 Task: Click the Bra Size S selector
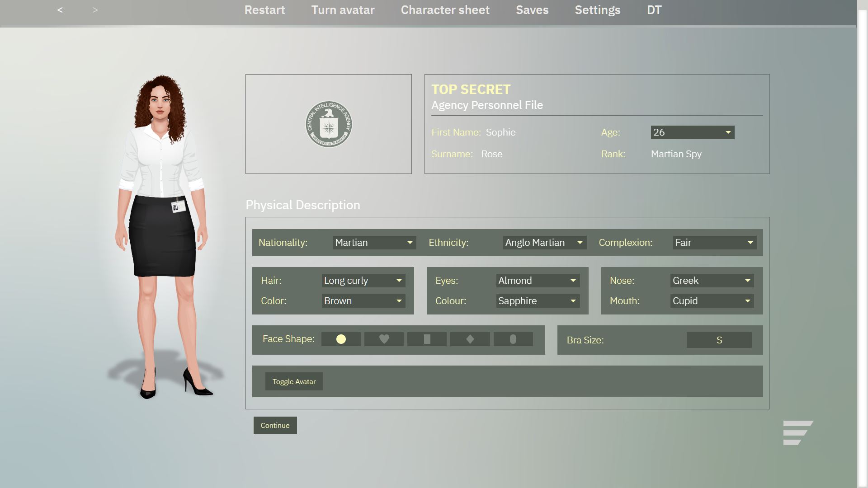(719, 340)
